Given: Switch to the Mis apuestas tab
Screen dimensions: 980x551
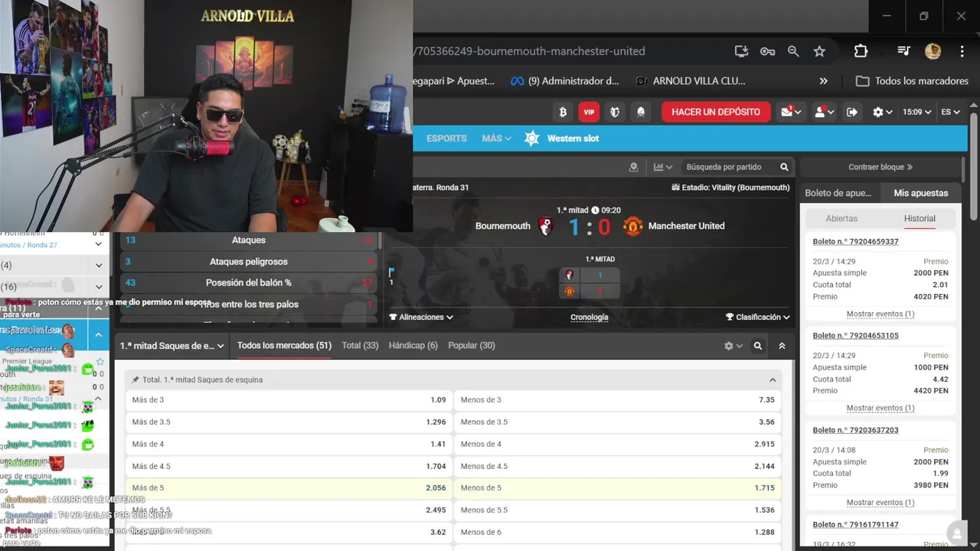Looking at the screenshot, I should [921, 193].
